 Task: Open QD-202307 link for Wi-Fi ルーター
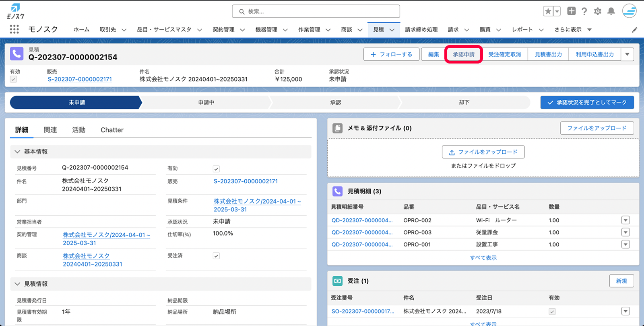pyautogui.click(x=362, y=220)
